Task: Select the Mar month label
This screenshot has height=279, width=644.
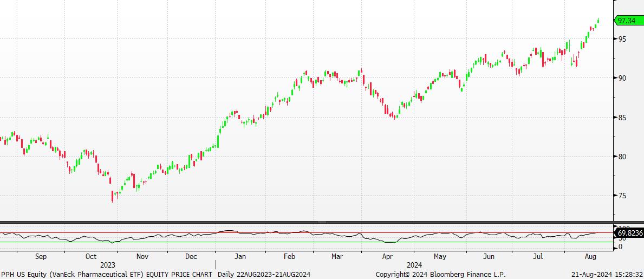Action: tap(337, 257)
